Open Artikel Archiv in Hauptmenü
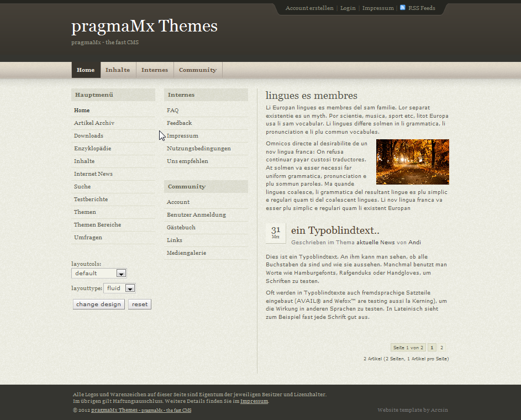 coord(94,123)
